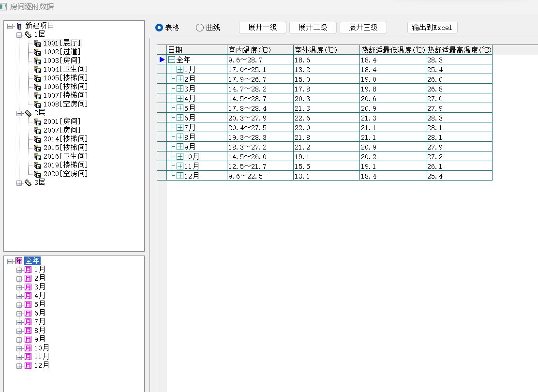
Task: Click the room icon for 1003[房间]
Action: 37,60
